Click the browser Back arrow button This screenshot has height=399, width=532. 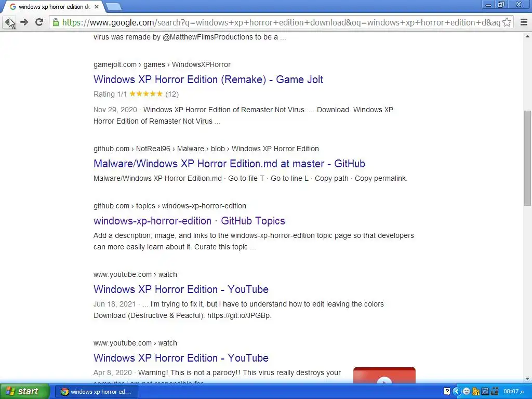point(9,22)
